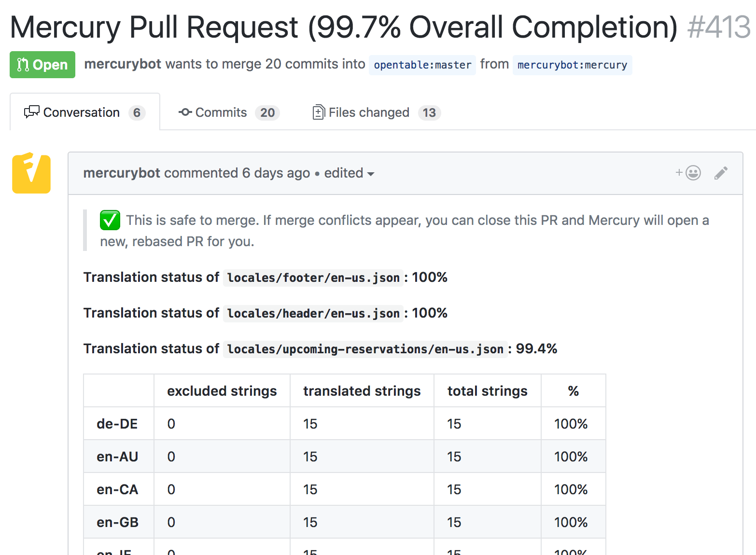Click the Conversation speech bubble icon
756x555 pixels.
point(32,112)
